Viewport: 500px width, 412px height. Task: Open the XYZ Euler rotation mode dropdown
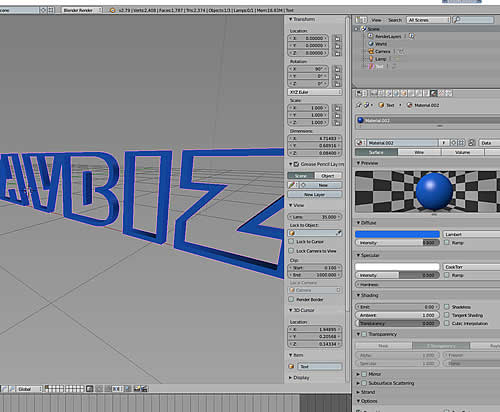[315, 92]
